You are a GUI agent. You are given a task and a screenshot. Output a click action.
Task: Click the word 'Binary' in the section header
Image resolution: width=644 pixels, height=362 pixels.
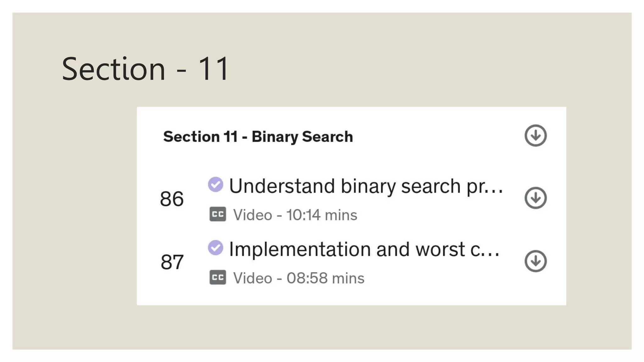click(275, 137)
